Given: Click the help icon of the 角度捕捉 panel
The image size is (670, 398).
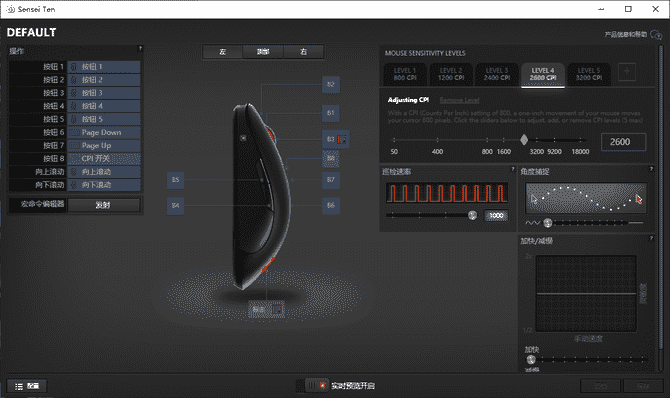Looking at the screenshot, I should click(x=651, y=169).
